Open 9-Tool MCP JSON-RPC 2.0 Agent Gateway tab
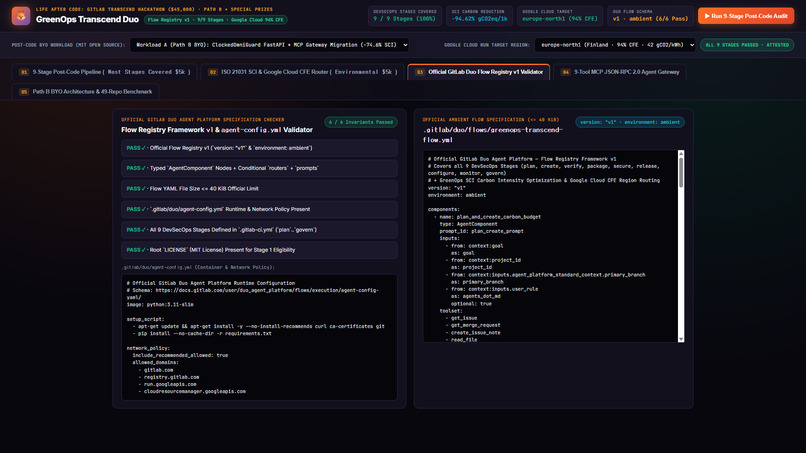Viewport: 806px width, 453px height. [x=619, y=72]
